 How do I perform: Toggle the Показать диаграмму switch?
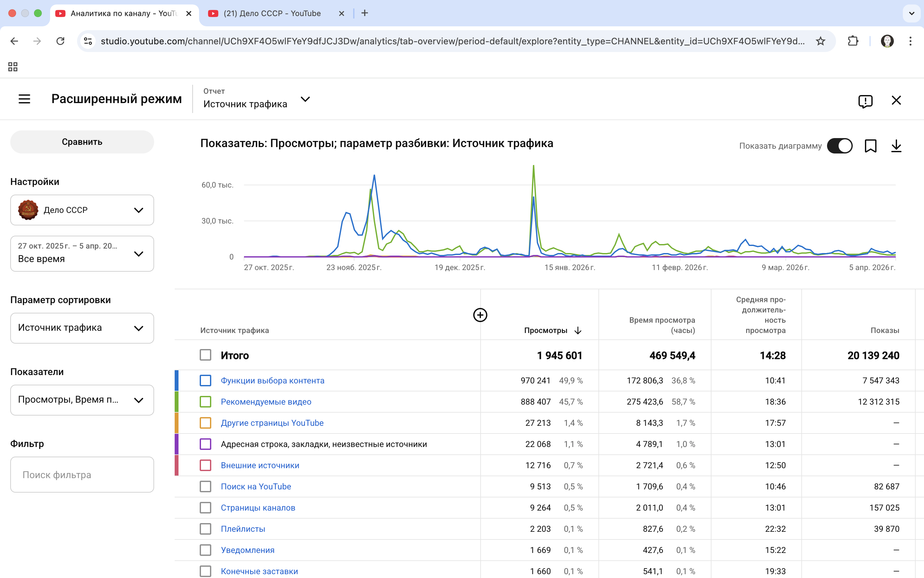point(840,146)
